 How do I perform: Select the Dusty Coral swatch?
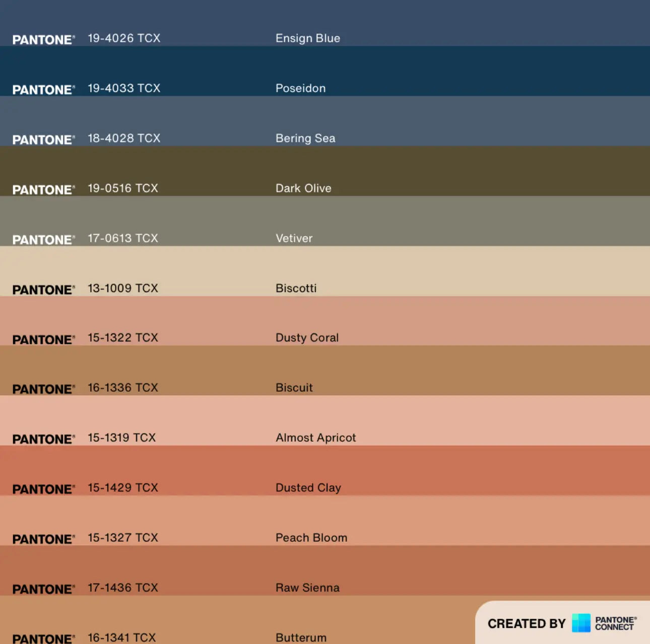pos(453,320)
